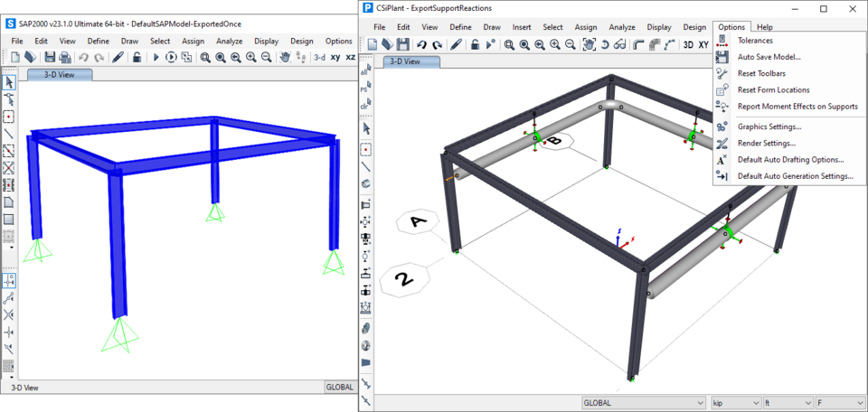Toggle the Lock/Unlock model icon in CSiPlant
Viewport: 868px width, 412px height.
tap(475, 45)
